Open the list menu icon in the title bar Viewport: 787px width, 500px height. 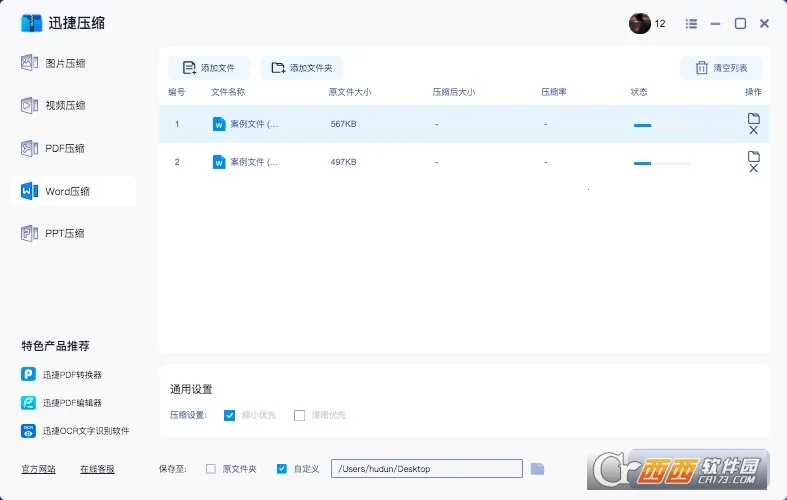[x=691, y=23]
